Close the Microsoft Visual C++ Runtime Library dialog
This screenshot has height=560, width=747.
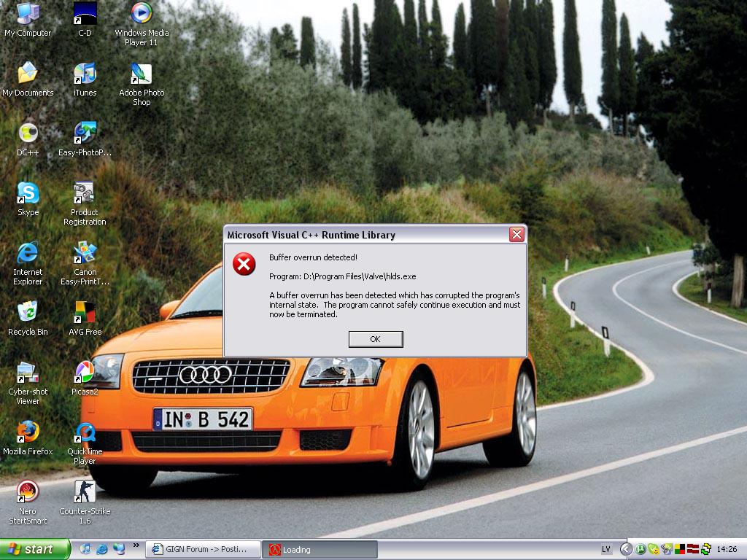pos(516,235)
